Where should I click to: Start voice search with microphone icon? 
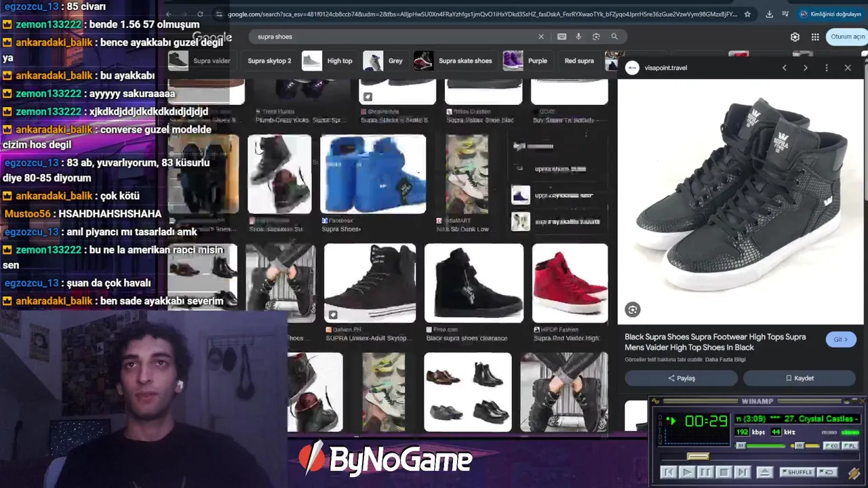[x=578, y=37]
